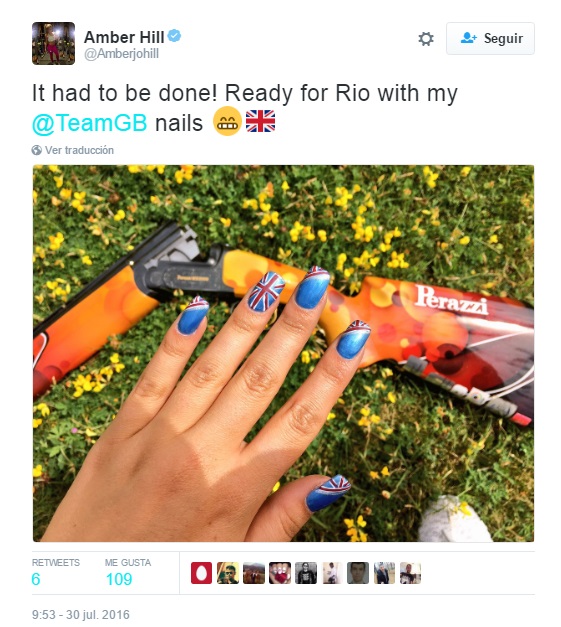Screen dimensions: 561x627
Task: Open the gear settings icon
Action: click(425, 39)
